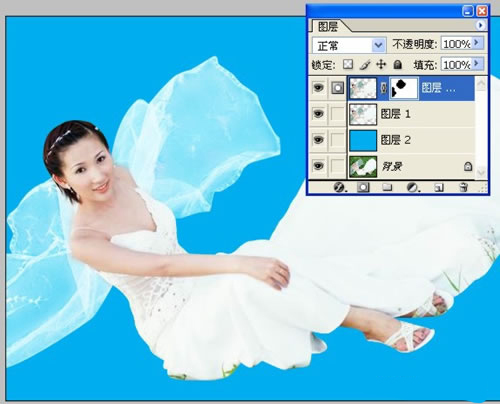Click the layer mask thumbnail of top layer

(404, 88)
